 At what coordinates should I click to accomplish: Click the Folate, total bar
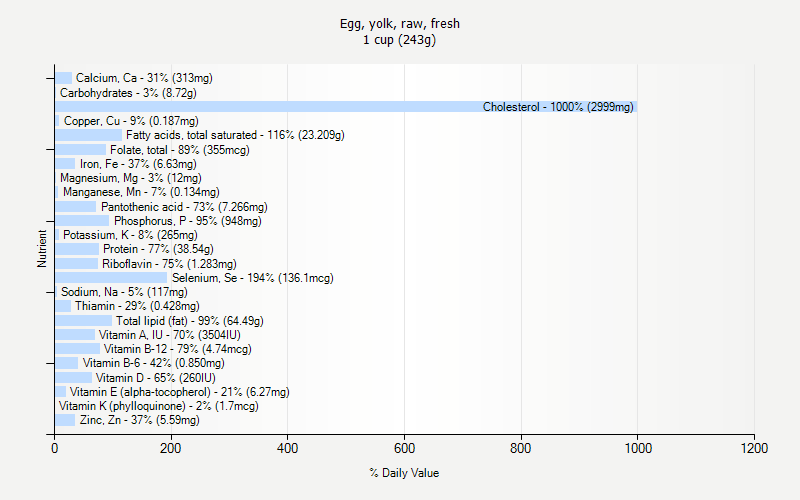(x=81, y=150)
